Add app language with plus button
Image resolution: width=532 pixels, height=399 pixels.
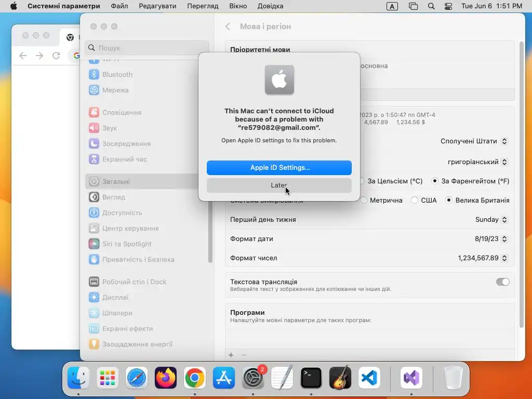tap(231, 355)
